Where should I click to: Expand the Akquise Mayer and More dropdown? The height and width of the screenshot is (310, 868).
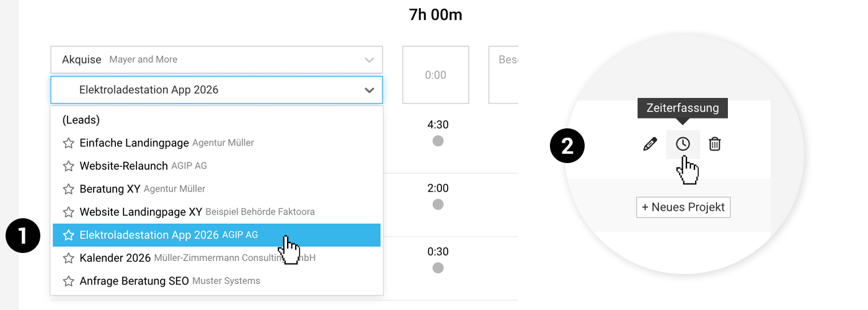coord(369,60)
